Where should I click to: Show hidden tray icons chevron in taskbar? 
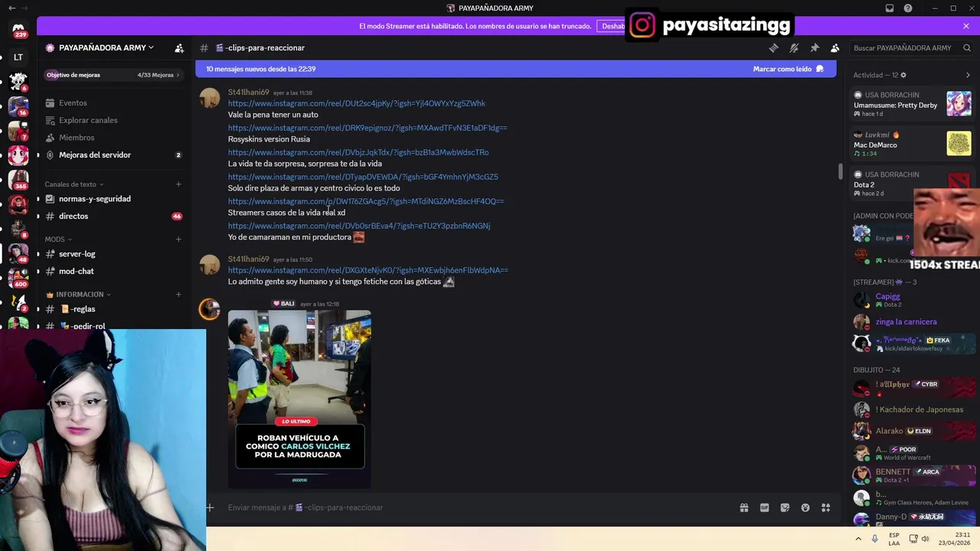(858, 539)
